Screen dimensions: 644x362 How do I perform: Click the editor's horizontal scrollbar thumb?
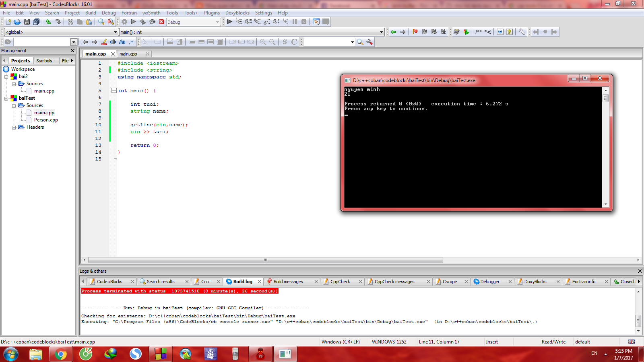click(x=266, y=260)
